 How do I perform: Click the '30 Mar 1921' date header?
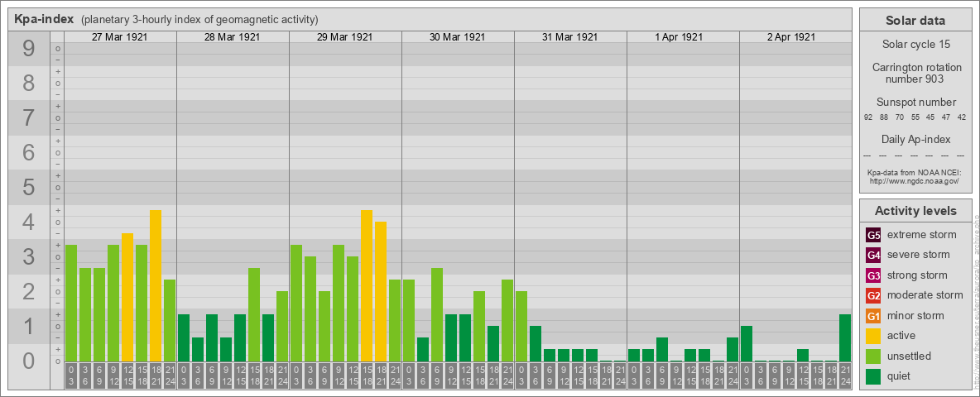(x=457, y=37)
